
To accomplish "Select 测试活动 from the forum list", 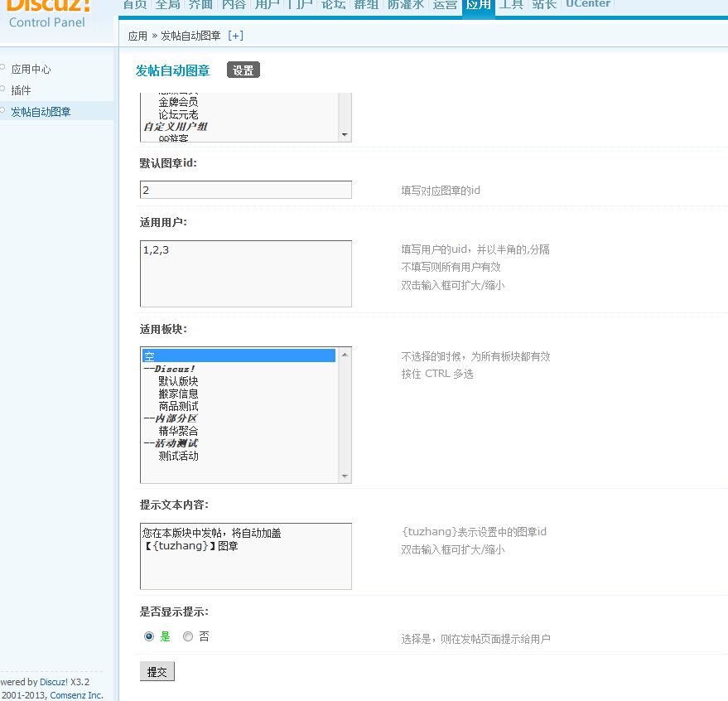I will 178,456.
